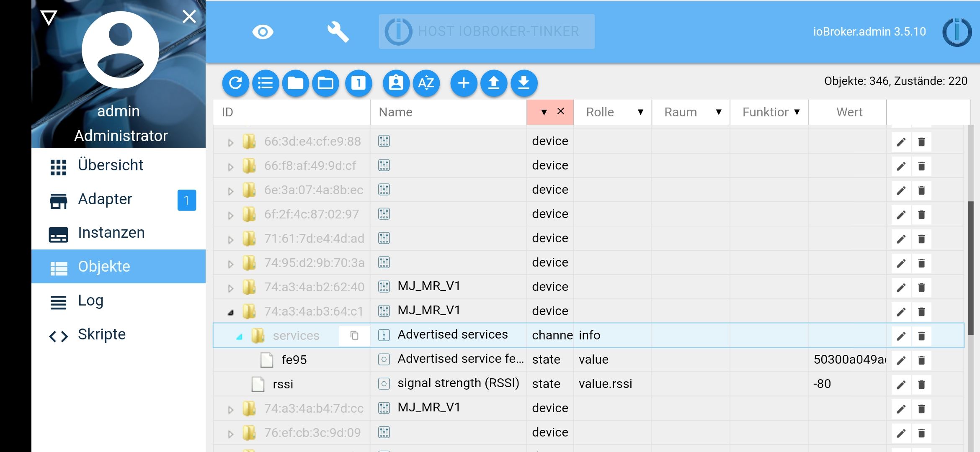The height and width of the screenshot is (452, 980).
Task: Toggle expert mode badge icon
Action: tap(396, 83)
